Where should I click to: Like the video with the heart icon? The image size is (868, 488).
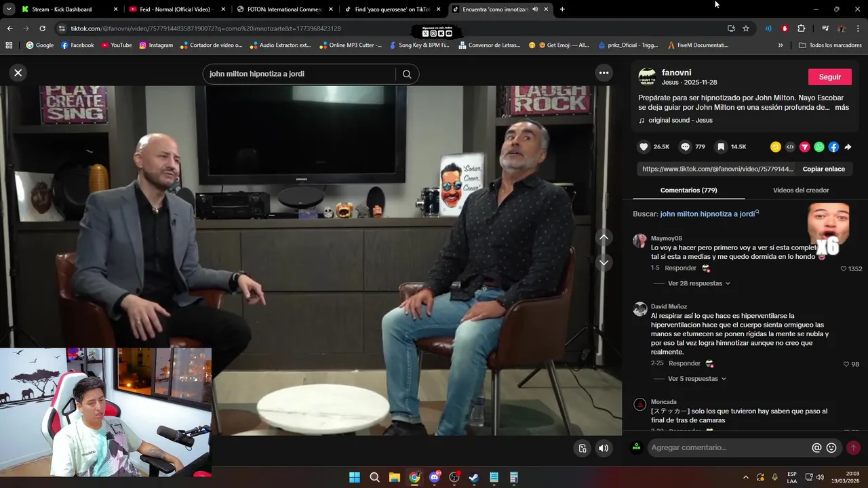click(x=644, y=146)
